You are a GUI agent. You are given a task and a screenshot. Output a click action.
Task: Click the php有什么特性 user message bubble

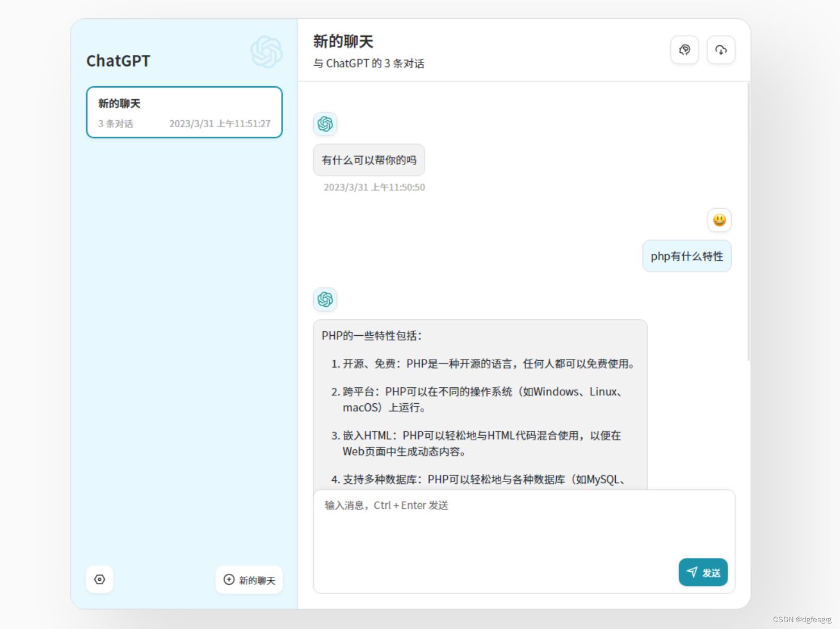[x=687, y=256]
